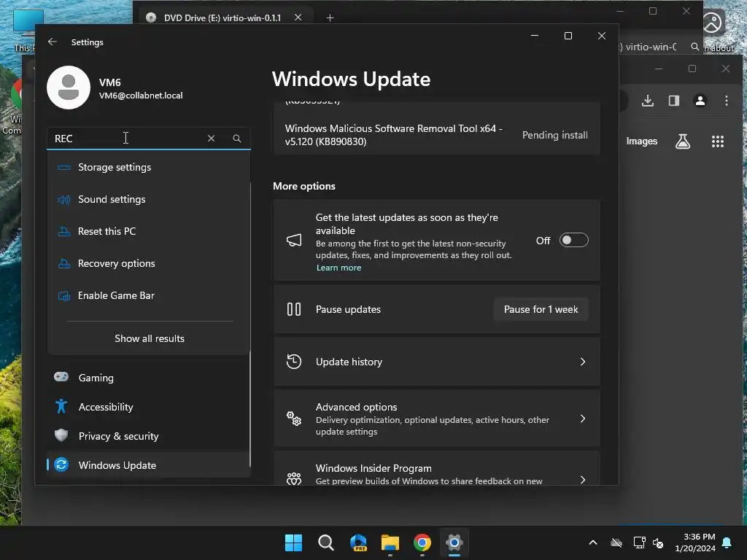This screenshot has height=560, width=747.
Task: Open Update history
Action: point(436,362)
